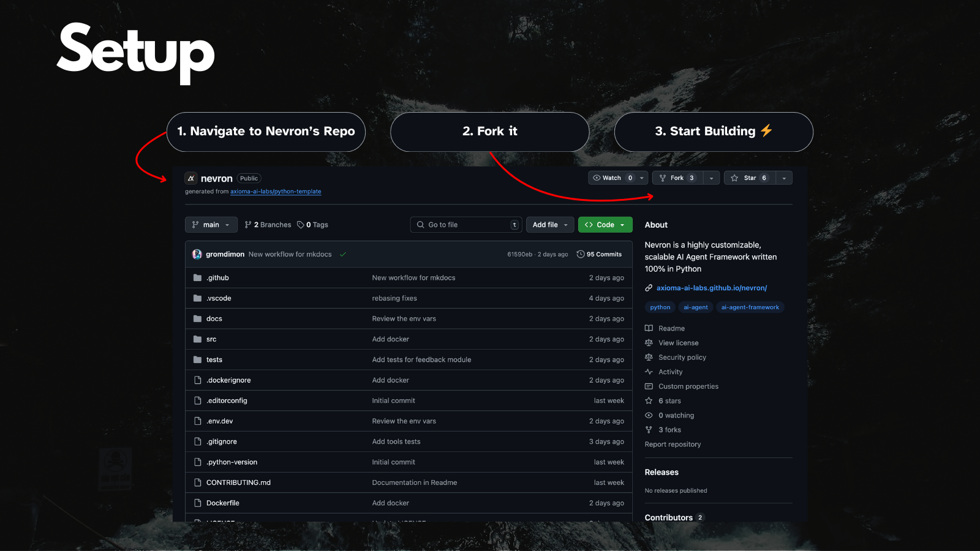Open the Watch options dropdown arrow
980x551 pixels.
tap(642, 178)
